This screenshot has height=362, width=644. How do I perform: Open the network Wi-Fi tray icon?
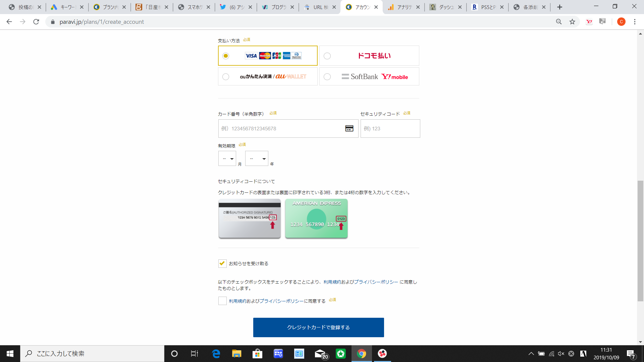coord(551,354)
